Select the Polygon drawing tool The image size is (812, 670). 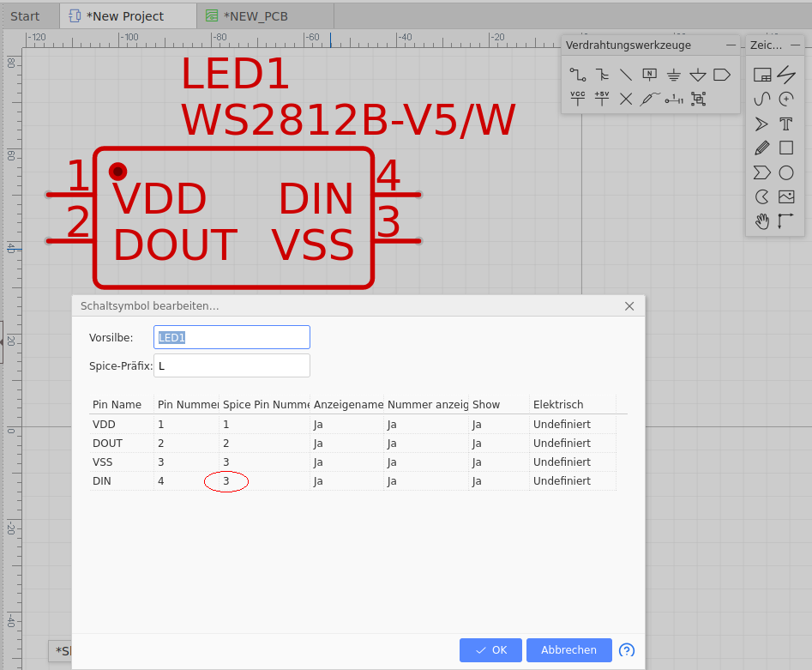point(761,172)
